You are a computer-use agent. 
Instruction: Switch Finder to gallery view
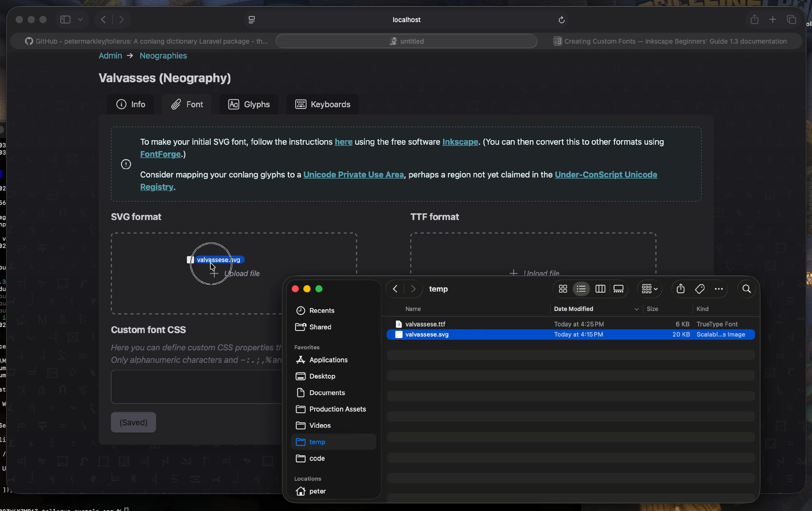(618, 289)
